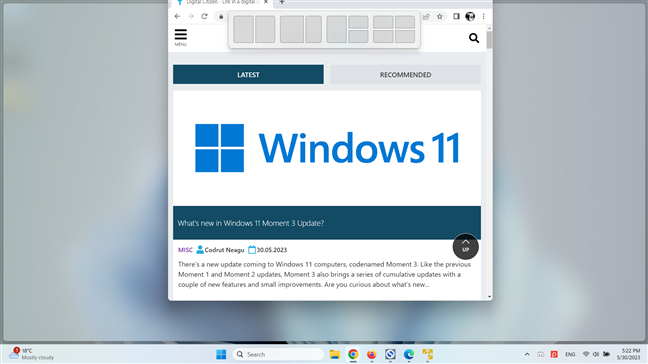The image size is (648, 364).
Task: Click the yellow app icon right of Edge
Action: (x=427, y=354)
